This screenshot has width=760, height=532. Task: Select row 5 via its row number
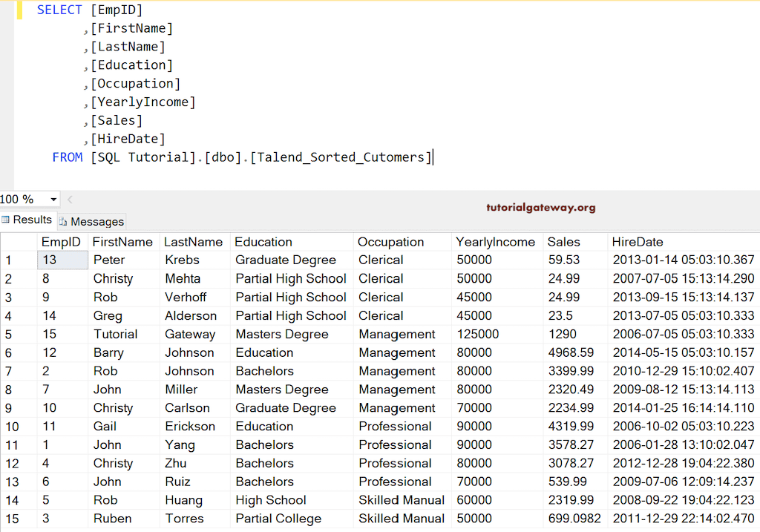click(9, 335)
